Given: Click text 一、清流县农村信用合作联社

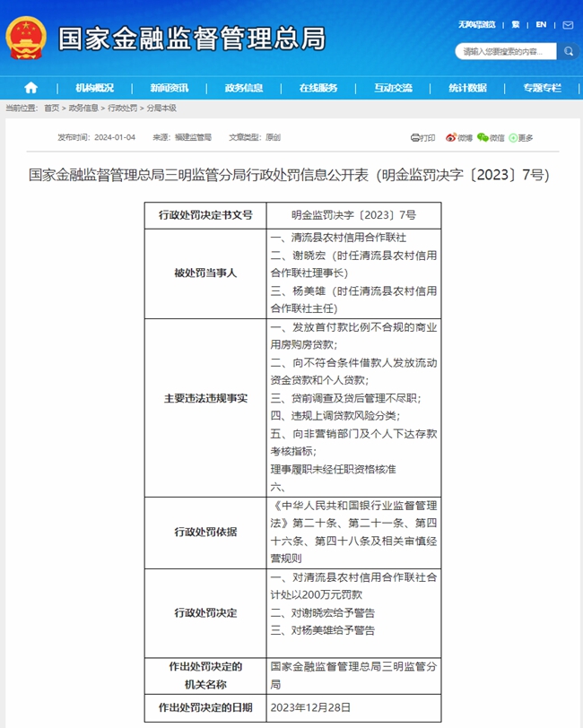Looking at the screenshot, I should tap(338, 238).
